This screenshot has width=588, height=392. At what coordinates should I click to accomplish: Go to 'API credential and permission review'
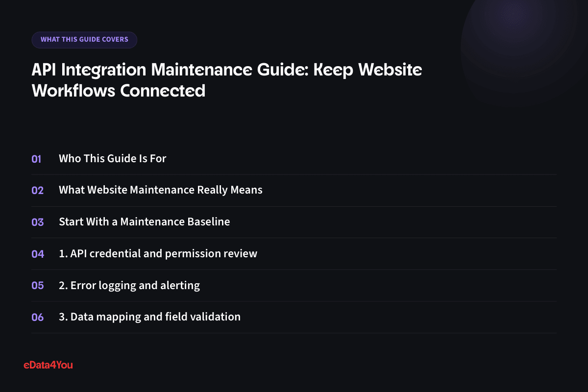[x=158, y=254]
